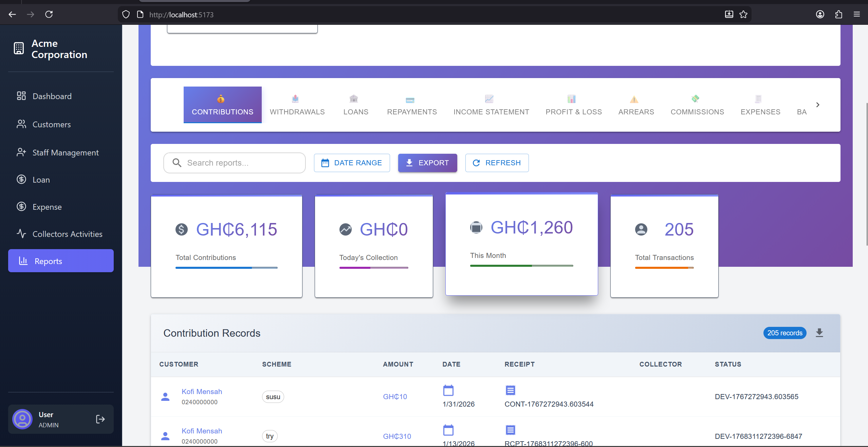Click the user avatar icon in sidebar footer
This screenshot has height=447, width=868.
point(22,419)
